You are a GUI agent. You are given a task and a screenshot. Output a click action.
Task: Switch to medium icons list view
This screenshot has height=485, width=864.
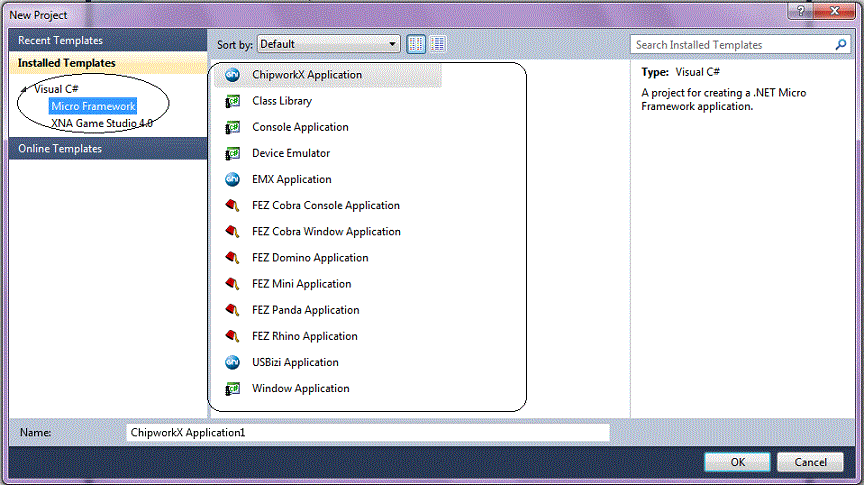(438, 44)
